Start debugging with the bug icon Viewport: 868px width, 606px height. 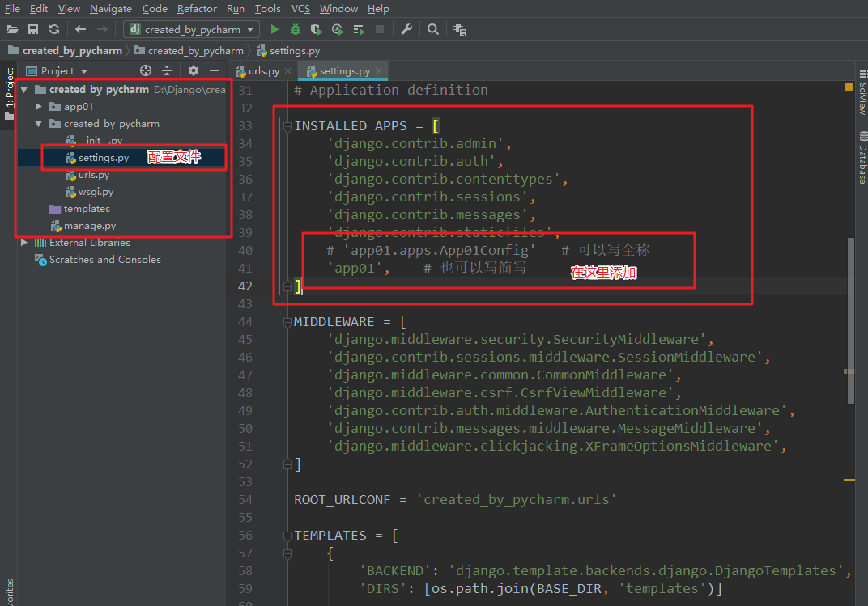pyautogui.click(x=294, y=29)
